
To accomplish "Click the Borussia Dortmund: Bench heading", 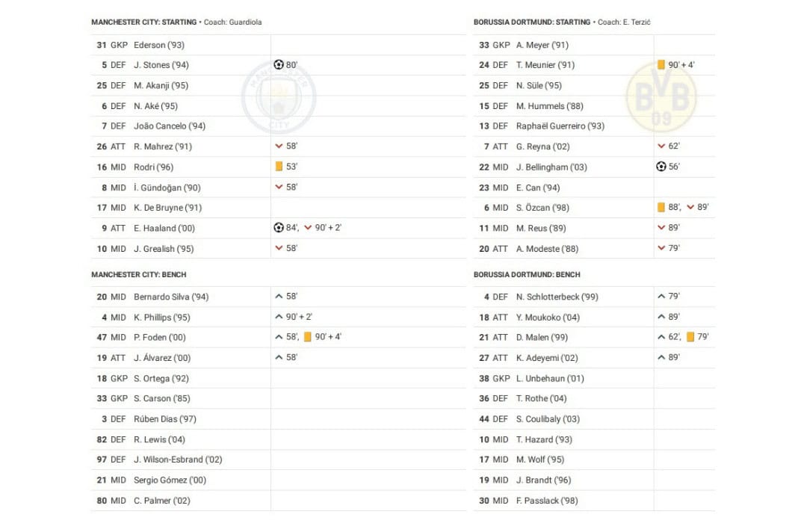I will coord(527,275).
